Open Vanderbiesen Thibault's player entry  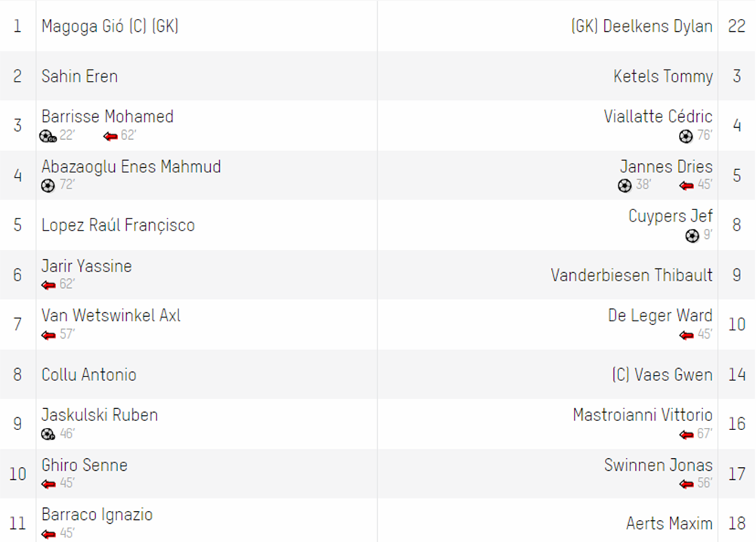631,275
